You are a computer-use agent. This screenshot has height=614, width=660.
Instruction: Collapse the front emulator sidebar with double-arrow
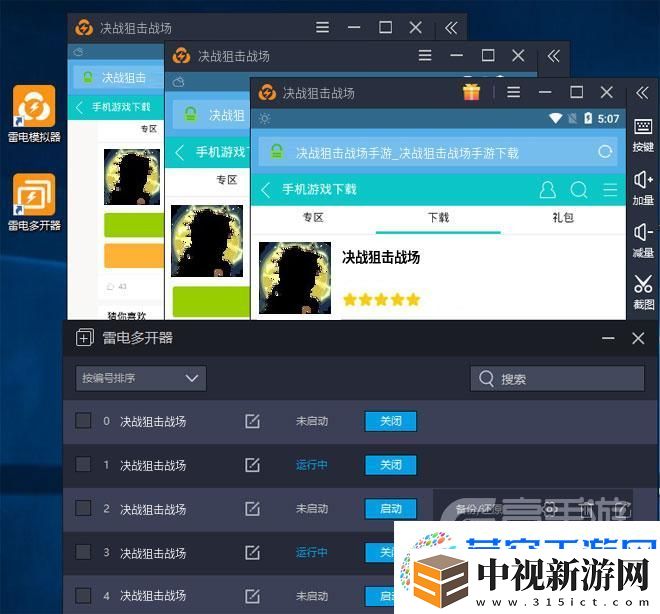[x=642, y=93]
